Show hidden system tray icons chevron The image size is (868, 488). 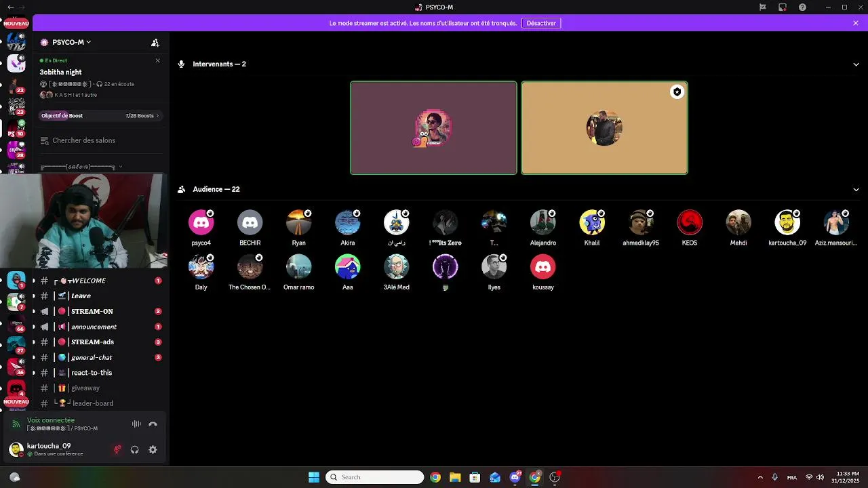click(760, 477)
